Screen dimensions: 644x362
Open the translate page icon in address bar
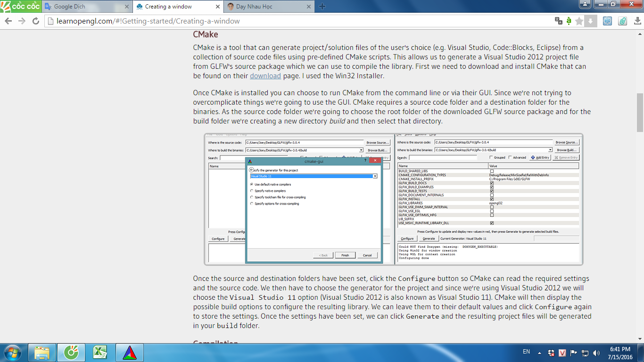(x=559, y=21)
